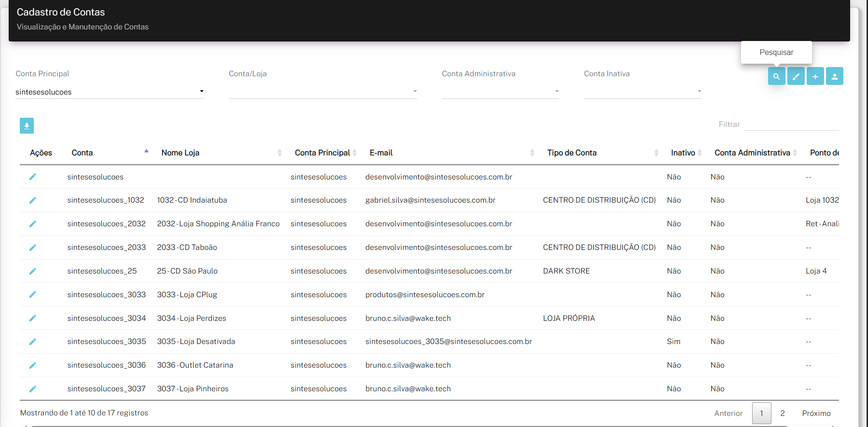Image resolution: width=868 pixels, height=427 pixels.
Task: Edit pencil for sintesesolucoes_3037 row
Action: point(32,389)
